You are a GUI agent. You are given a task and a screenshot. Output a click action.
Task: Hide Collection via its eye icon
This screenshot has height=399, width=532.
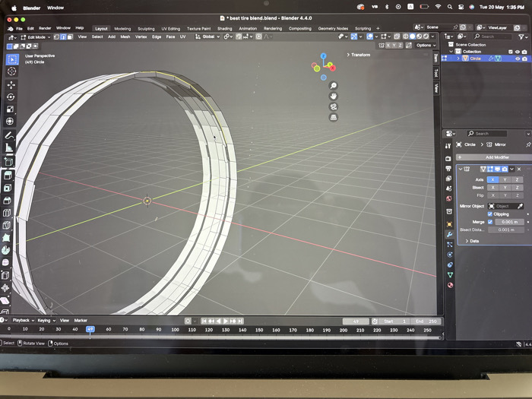pyautogui.click(x=518, y=52)
